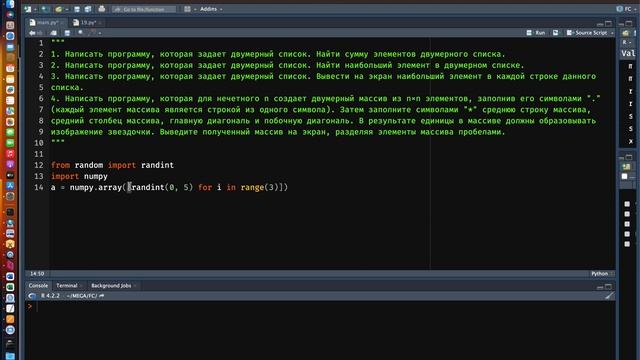Select the Background Jobs tab

(111, 286)
